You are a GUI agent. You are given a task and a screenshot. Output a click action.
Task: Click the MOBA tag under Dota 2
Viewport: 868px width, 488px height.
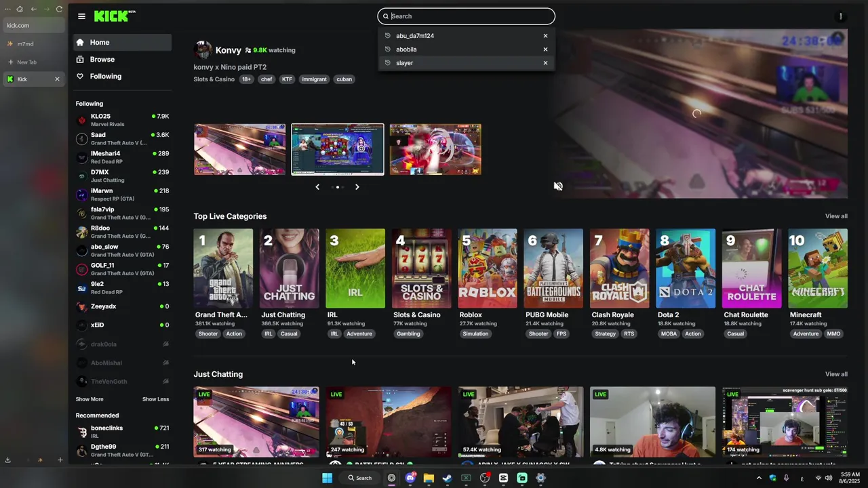[669, 333]
